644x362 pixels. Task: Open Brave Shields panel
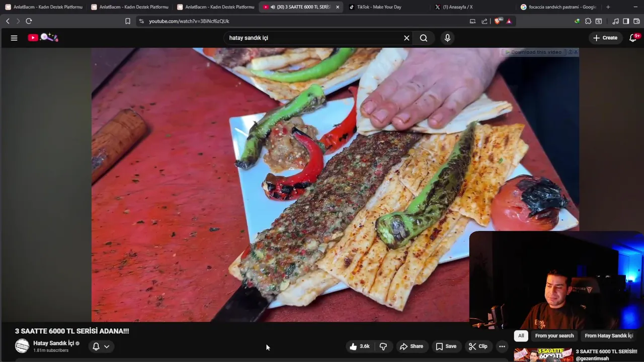pyautogui.click(x=498, y=21)
